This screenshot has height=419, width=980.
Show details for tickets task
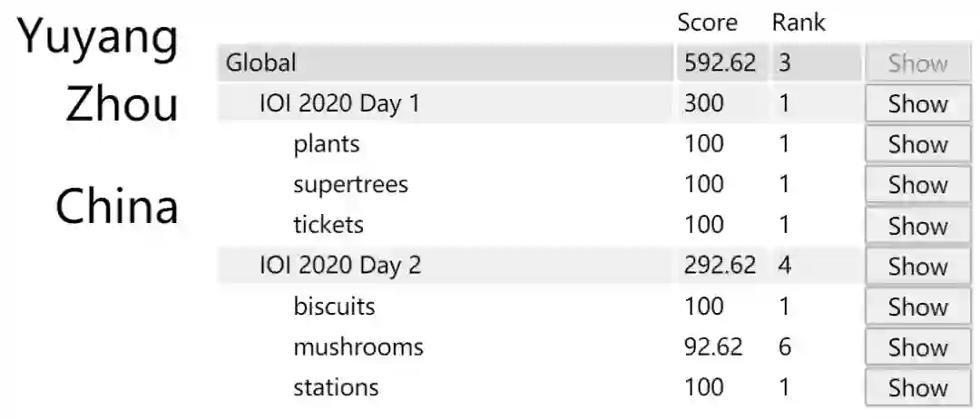click(x=917, y=226)
